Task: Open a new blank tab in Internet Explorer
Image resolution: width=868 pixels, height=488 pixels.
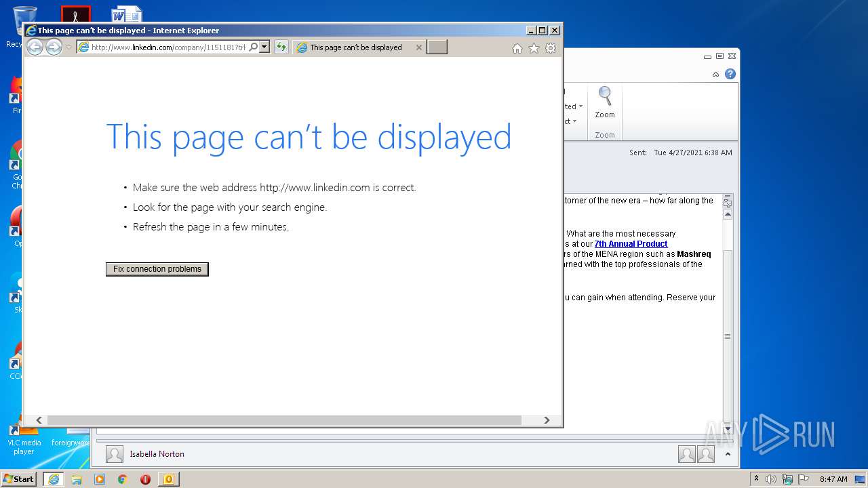Action: point(437,47)
